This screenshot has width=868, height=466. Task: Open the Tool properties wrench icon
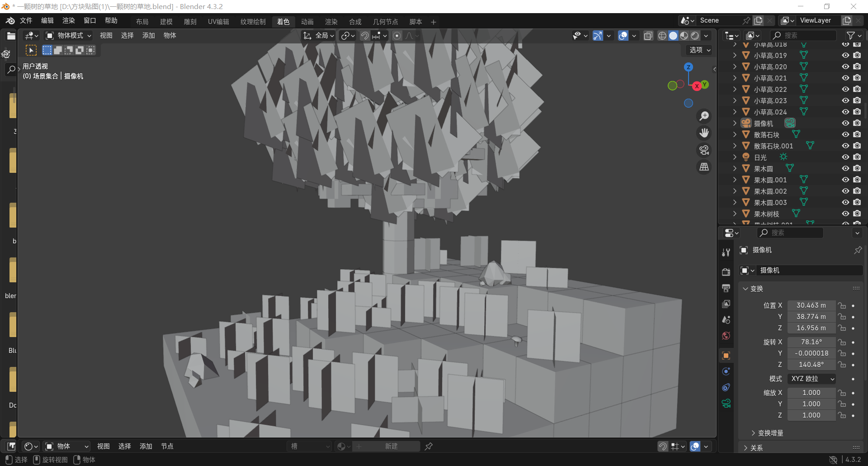pyautogui.click(x=726, y=252)
